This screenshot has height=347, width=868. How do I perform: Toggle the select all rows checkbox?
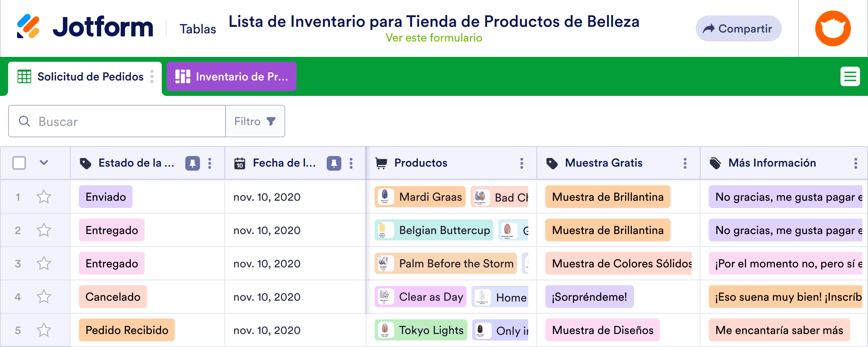coord(19,163)
